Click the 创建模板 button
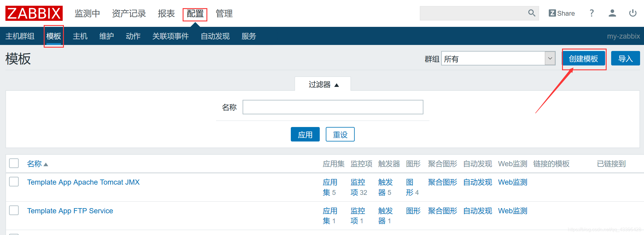 point(583,59)
